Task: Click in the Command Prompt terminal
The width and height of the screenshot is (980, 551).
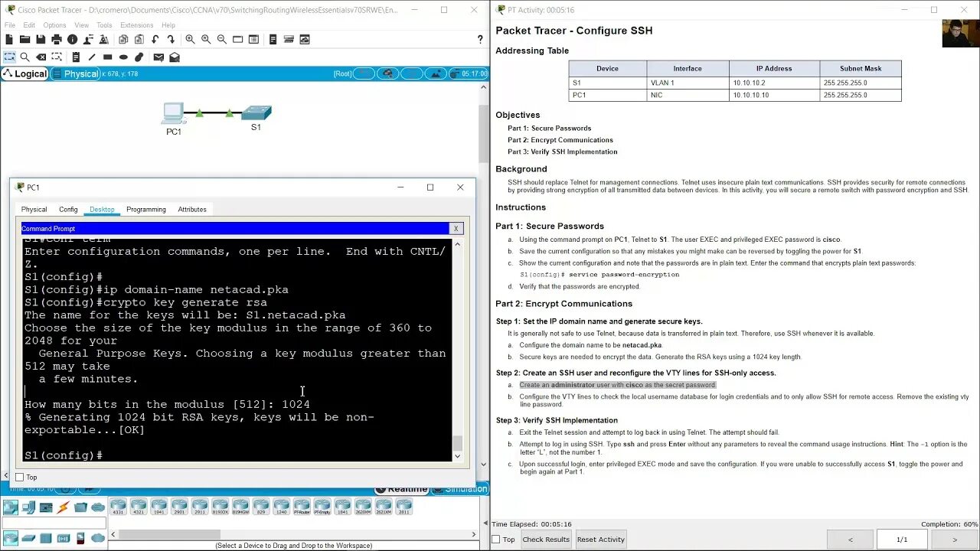Action: click(x=237, y=349)
